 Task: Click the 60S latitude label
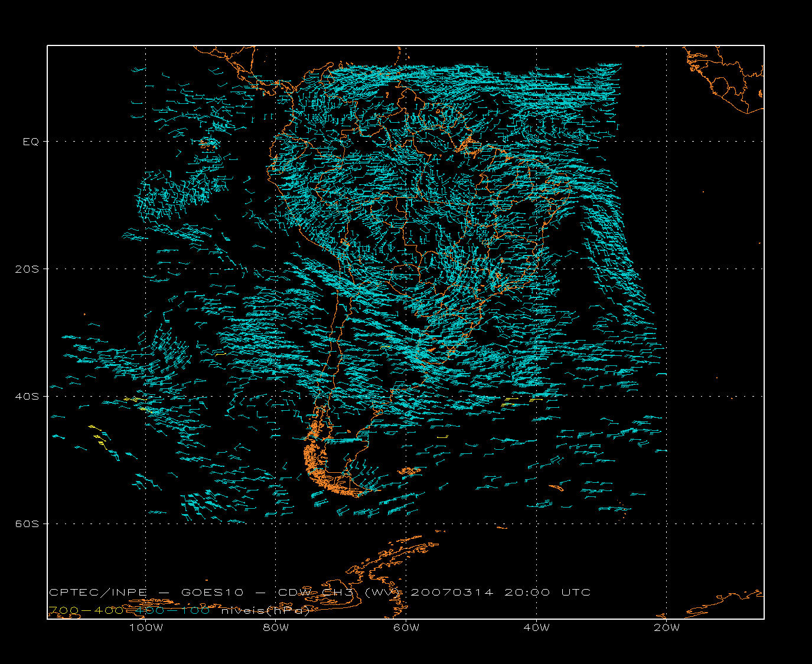tap(27, 524)
